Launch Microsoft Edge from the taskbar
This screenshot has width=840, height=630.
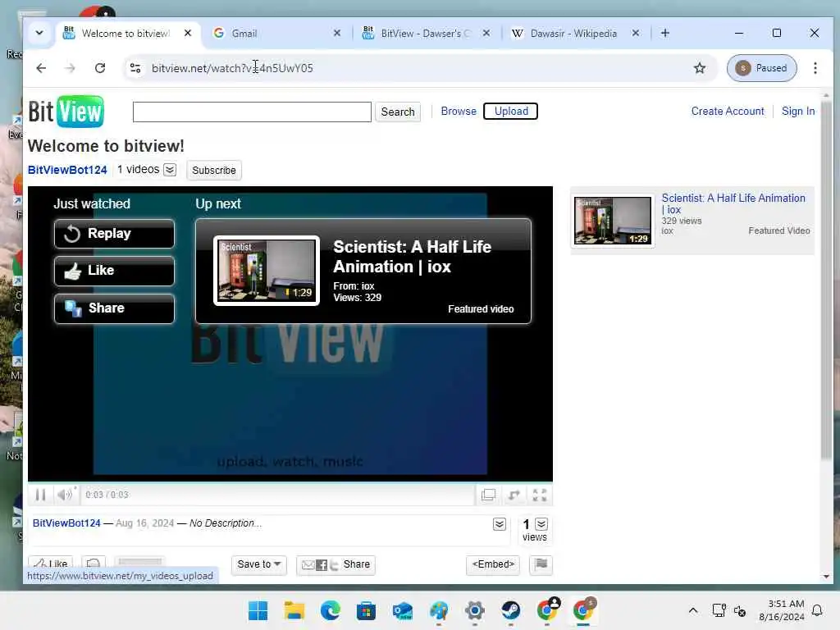click(330, 610)
